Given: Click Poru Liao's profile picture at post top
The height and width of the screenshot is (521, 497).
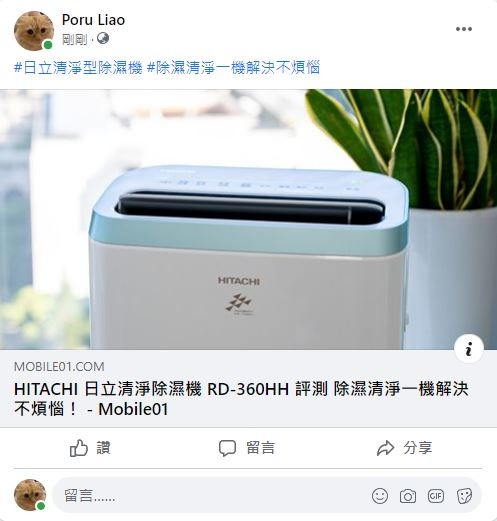Looking at the screenshot, I should click(x=34, y=31).
